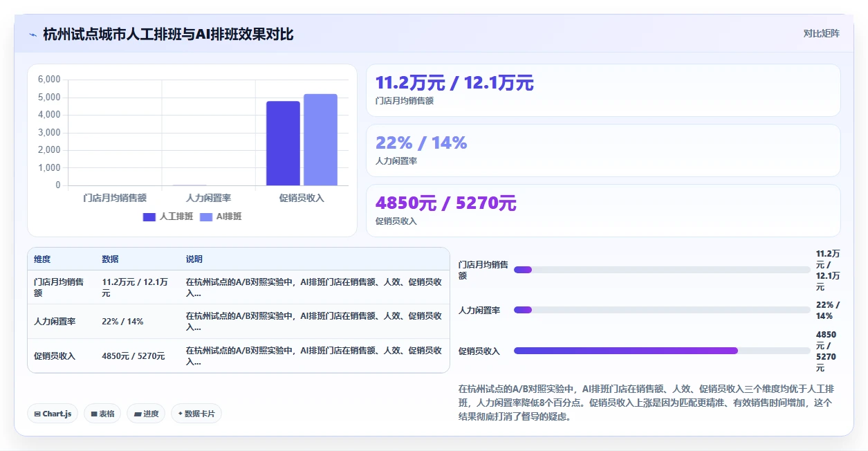Viewport: 868px width, 451px height.
Task: Click the 对比矩阵 label in header
Action: tap(822, 33)
